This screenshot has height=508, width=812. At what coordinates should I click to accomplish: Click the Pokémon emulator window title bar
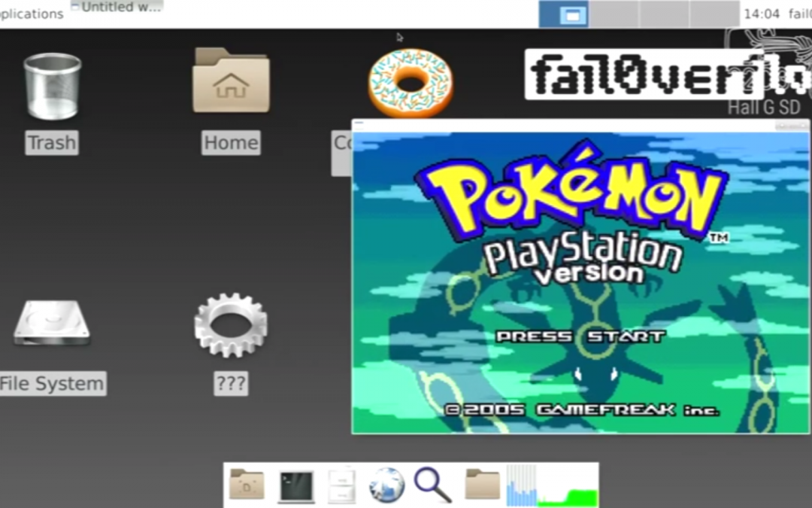click(x=581, y=126)
